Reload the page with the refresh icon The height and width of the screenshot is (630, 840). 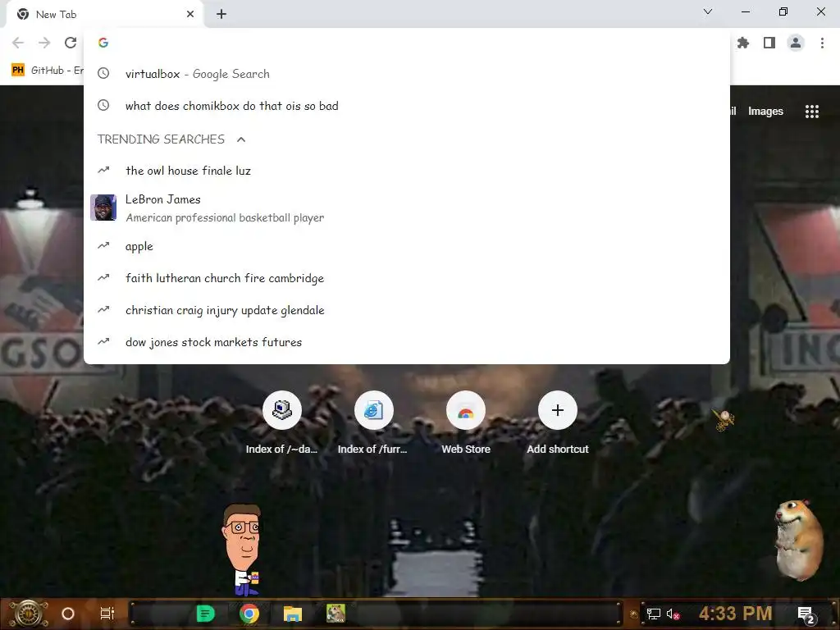pyautogui.click(x=71, y=43)
